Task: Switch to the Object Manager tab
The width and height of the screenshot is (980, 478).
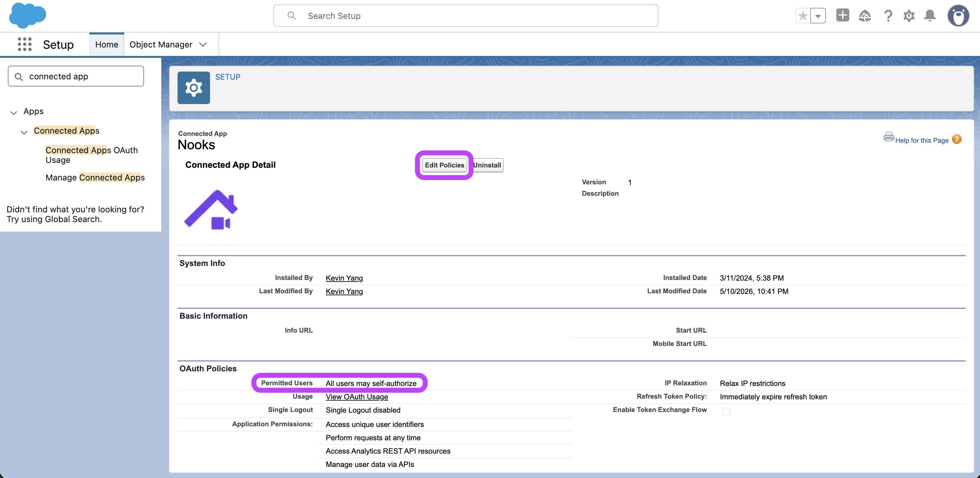Action: coord(161,45)
